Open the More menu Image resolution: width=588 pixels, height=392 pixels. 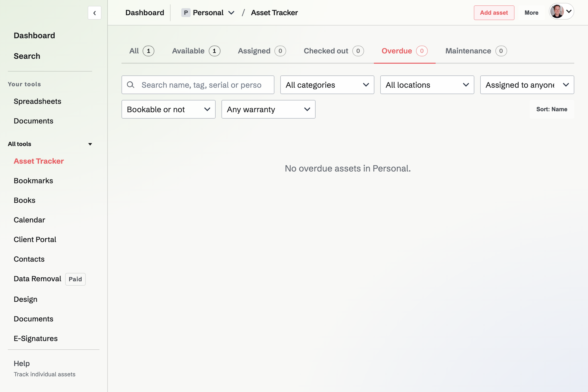(x=531, y=13)
